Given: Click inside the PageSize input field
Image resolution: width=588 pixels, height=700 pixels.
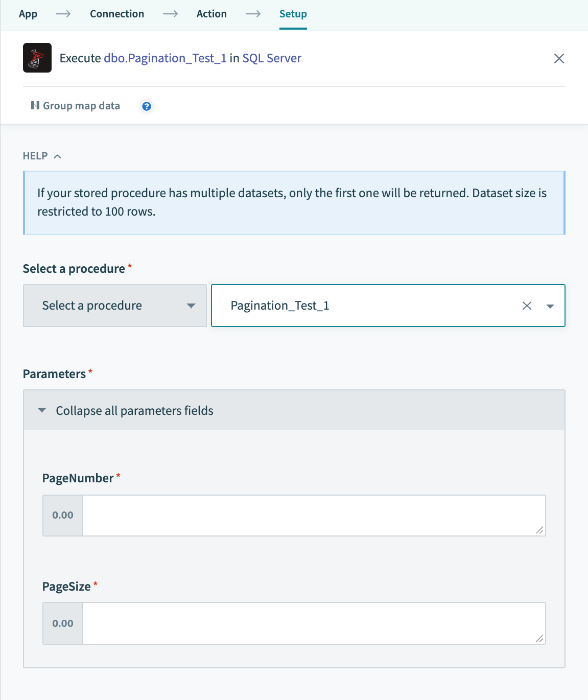Looking at the screenshot, I should click(314, 623).
